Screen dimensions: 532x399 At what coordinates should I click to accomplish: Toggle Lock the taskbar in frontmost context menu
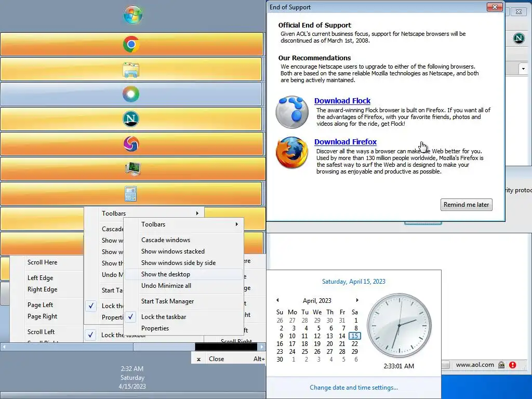[x=184, y=317]
